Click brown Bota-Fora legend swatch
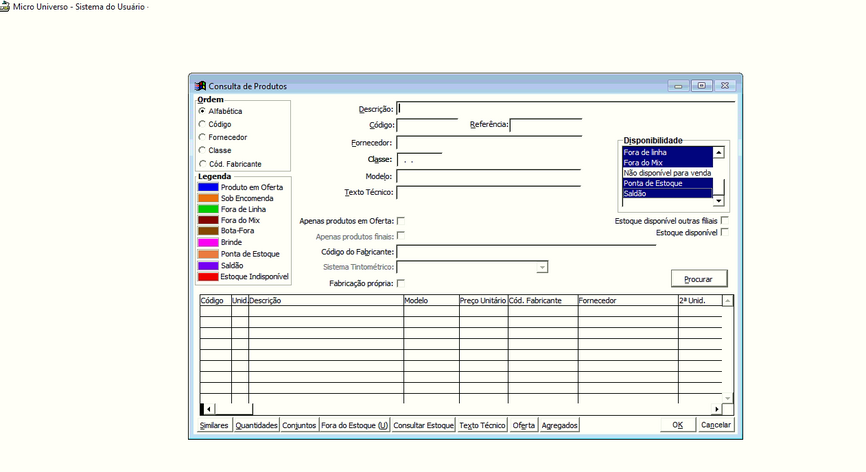The height and width of the screenshot is (472, 866). (x=208, y=231)
